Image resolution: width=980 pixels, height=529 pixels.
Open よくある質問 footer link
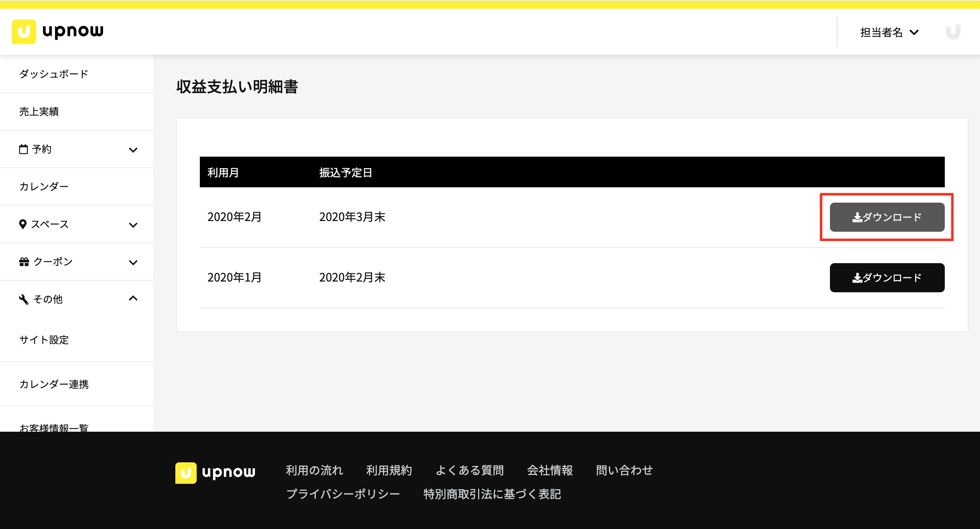click(470, 470)
